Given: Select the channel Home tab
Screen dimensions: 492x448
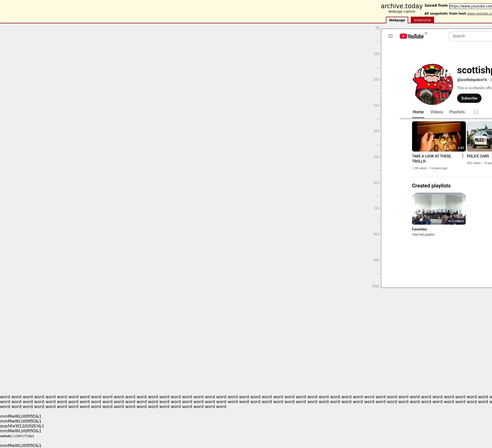Looking at the screenshot, I should coord(418,112).
